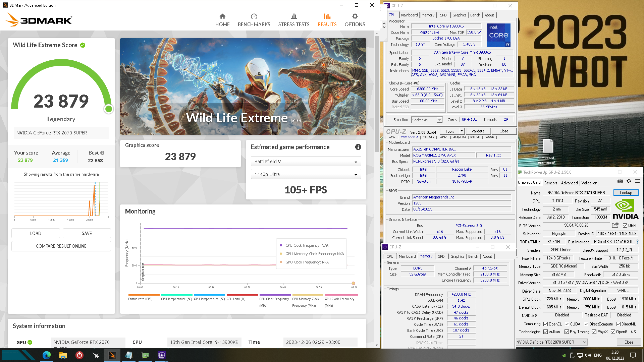Click the info icon beside Estimated game performance
644x362 pixels.
tap(358, 147)
